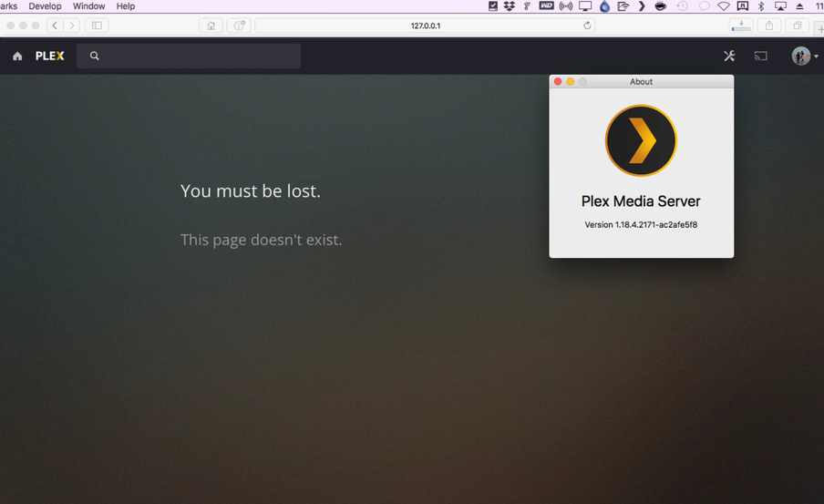Click the water drop menu bar icon
Image resolution: width=824 pixels, height=504 pixels.
(x=604, y=6)
